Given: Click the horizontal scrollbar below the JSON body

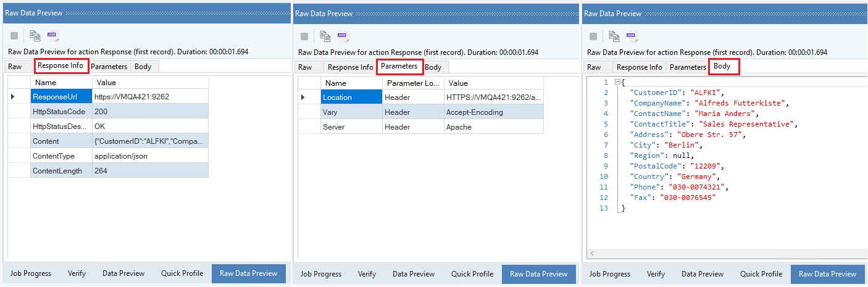Looking at the screenshot, I should (722, 253).
